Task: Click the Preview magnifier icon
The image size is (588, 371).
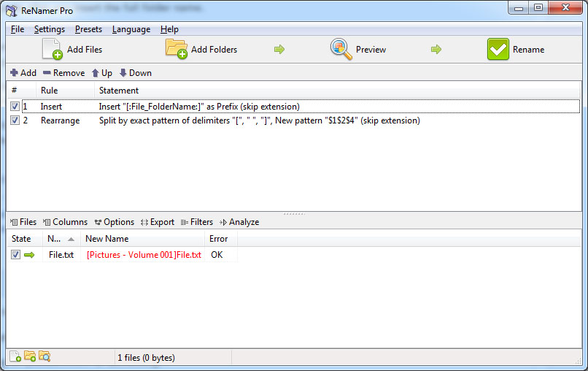Action: click(341, 49)
